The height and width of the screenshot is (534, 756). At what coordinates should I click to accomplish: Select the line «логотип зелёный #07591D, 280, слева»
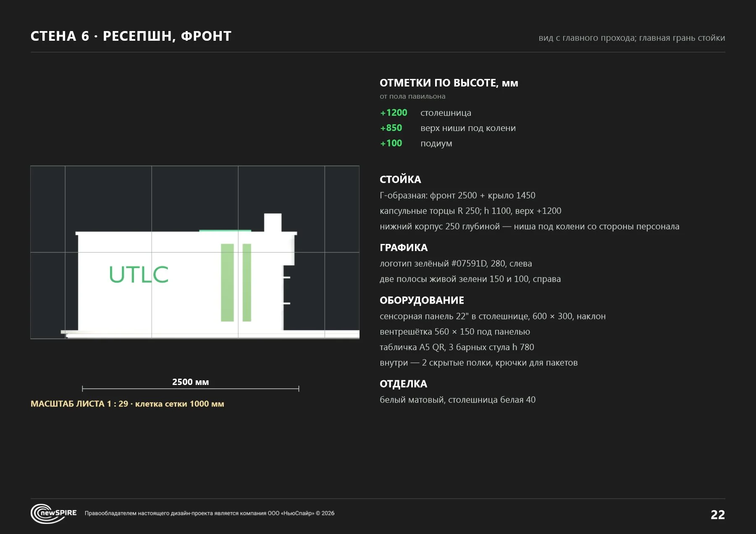[456, 263]
